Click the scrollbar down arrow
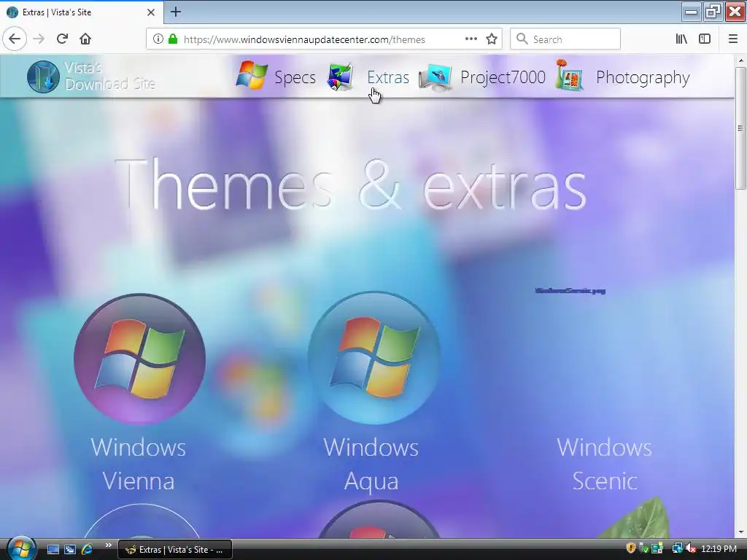The width and height of the screenshot is (747, 560). pos(740,533)
